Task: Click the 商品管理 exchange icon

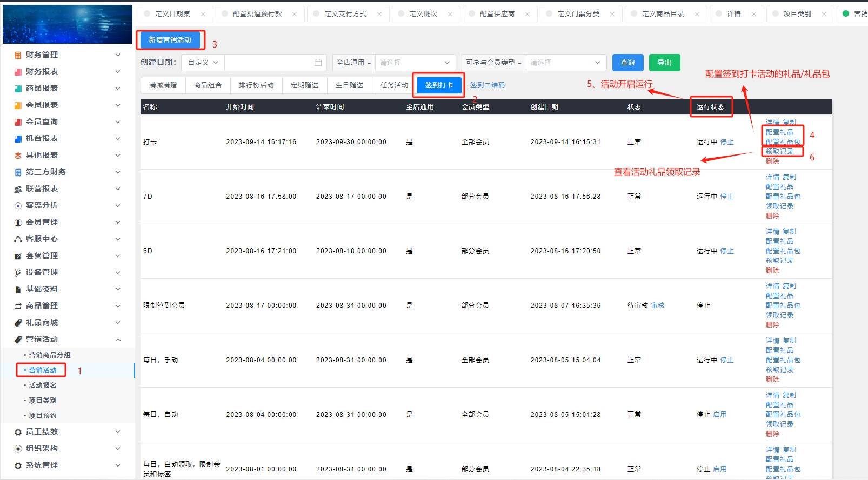Action: 18,306
